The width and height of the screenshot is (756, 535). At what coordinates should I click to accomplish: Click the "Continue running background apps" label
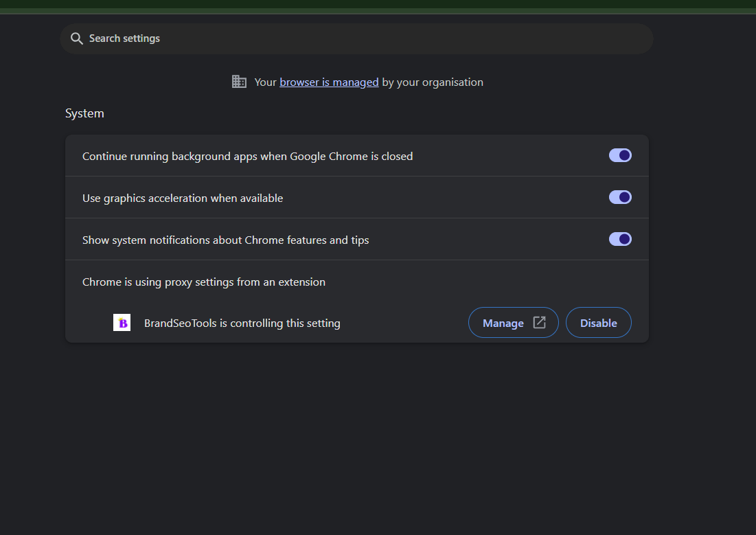247,157
